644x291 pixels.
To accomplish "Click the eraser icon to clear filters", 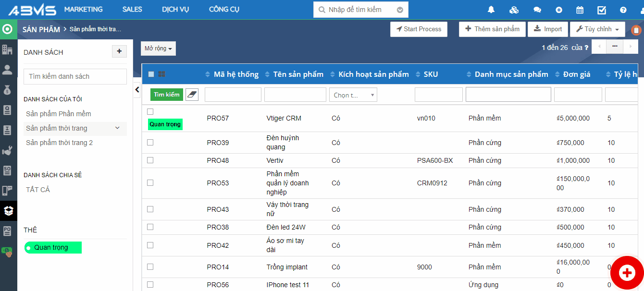I will [x=192, y=95].
